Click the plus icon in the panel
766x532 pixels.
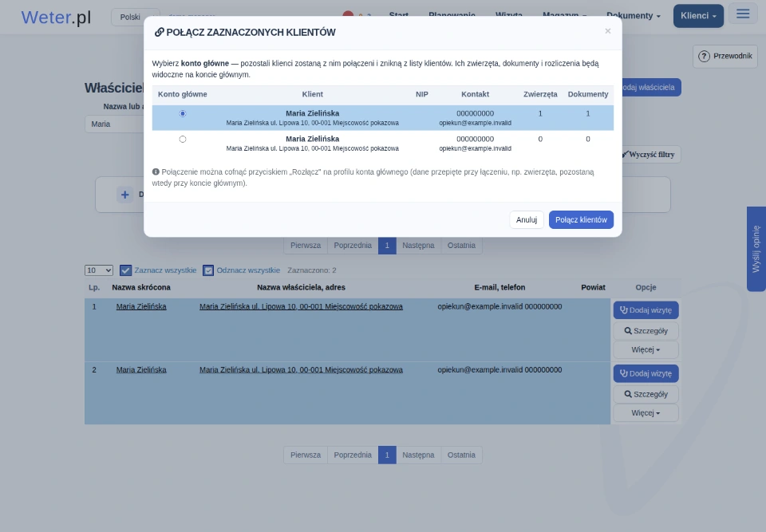pos(125,195)
